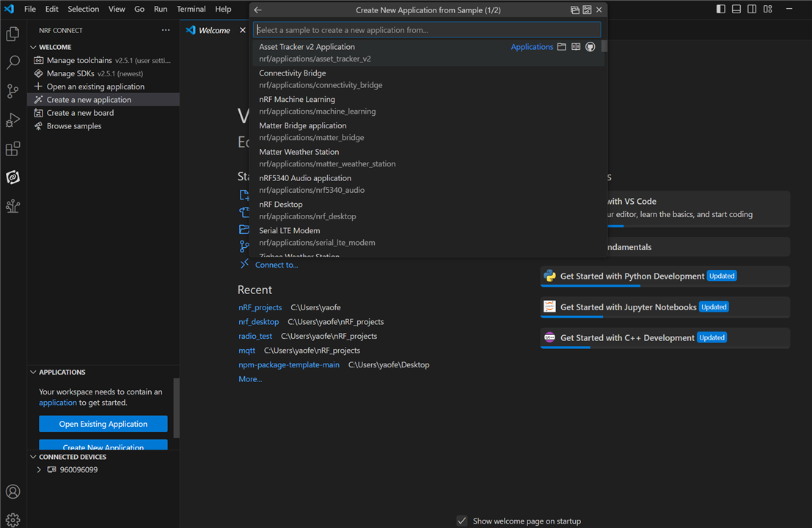This screenshot has height=528, width=812.
Task: Open GitHub icon for Asset Tracker v2
Action: pos(590,47)
